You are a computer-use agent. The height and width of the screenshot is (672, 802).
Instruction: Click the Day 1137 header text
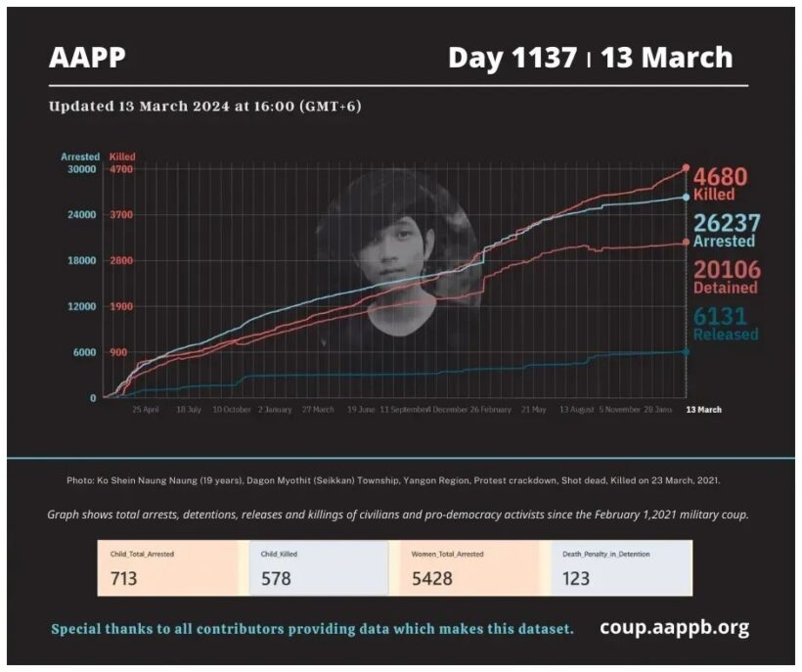512,58
